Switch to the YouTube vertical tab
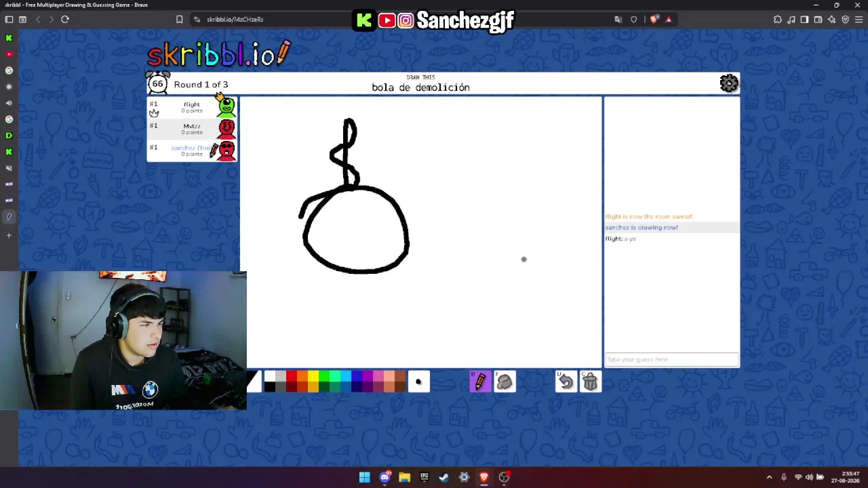This screenshot has width=868, height=488. 9,54
